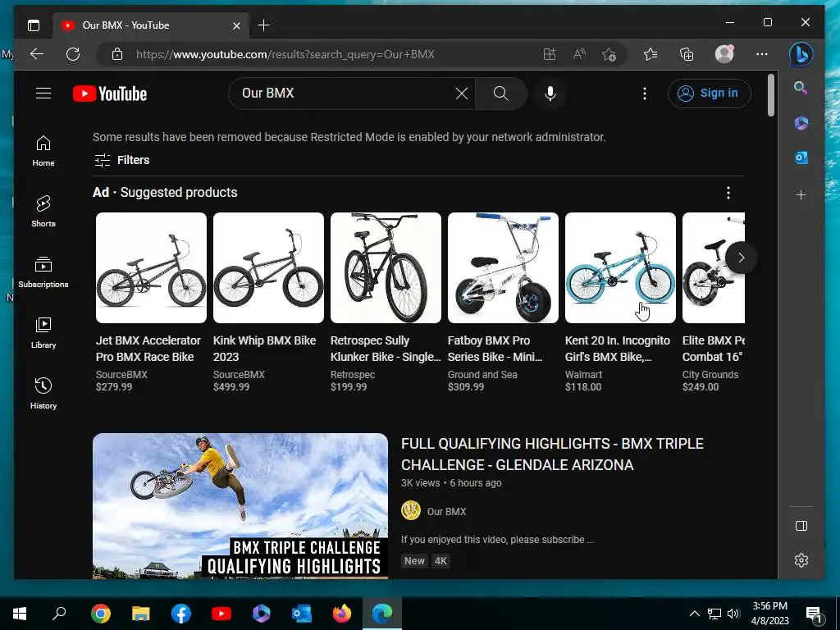Clear the search box with the X

(461, 94)
